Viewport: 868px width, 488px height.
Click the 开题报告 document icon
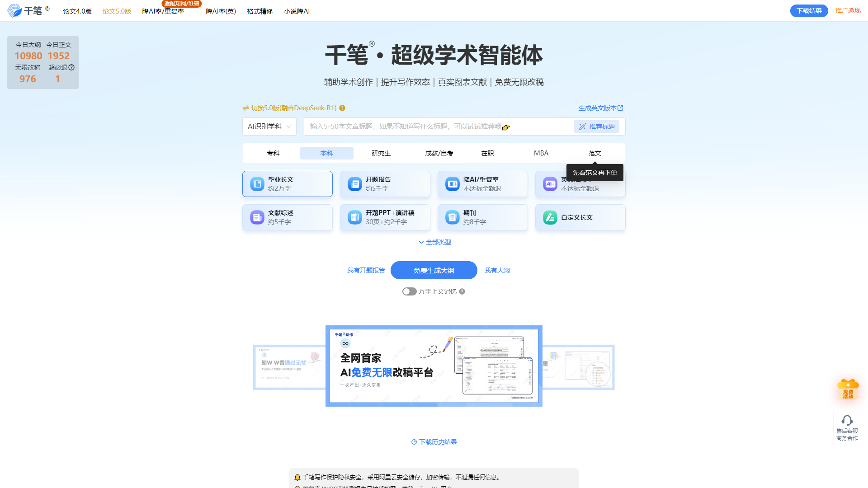click(354, 183)
